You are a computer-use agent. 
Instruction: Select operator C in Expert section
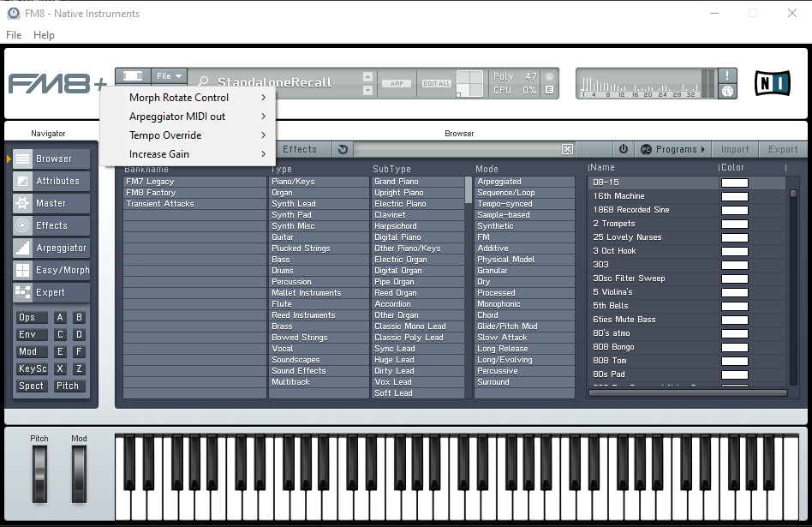pos(60,334)
